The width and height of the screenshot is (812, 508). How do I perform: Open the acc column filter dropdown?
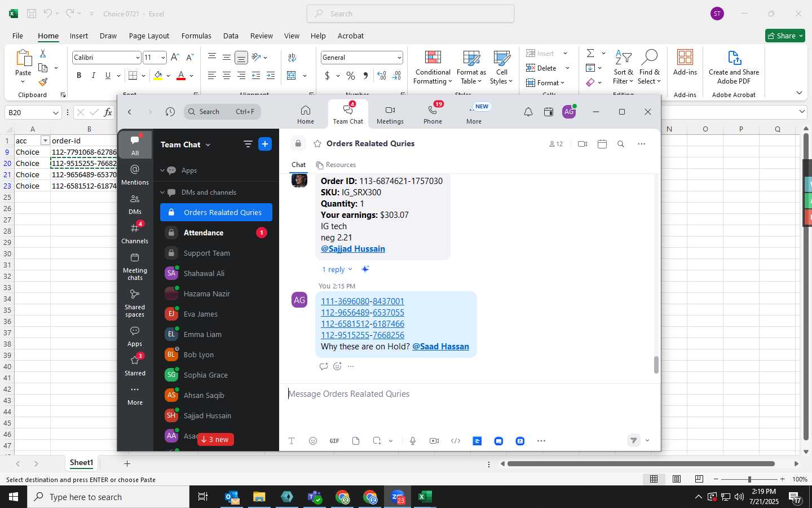coord(45,141)
